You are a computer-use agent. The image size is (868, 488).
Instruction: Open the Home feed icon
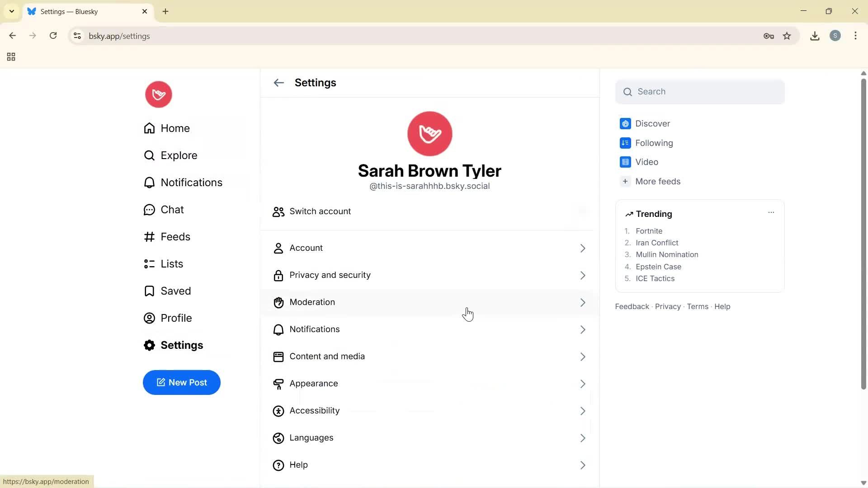tap(150, 128)
